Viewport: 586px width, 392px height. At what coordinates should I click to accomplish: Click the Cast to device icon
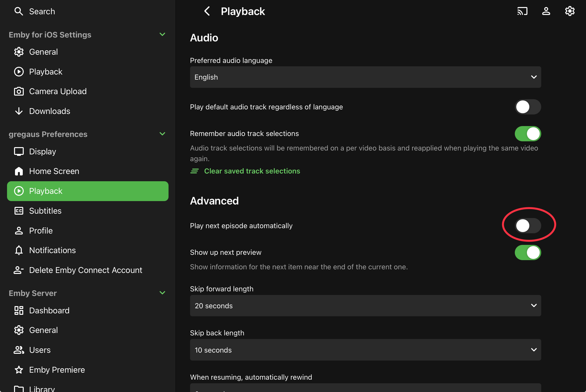coord(522,11)
